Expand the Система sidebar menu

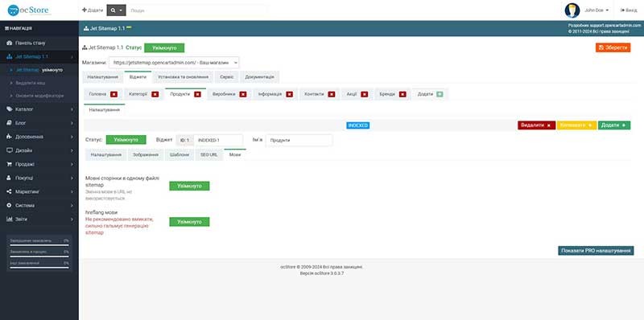point(39,205)
